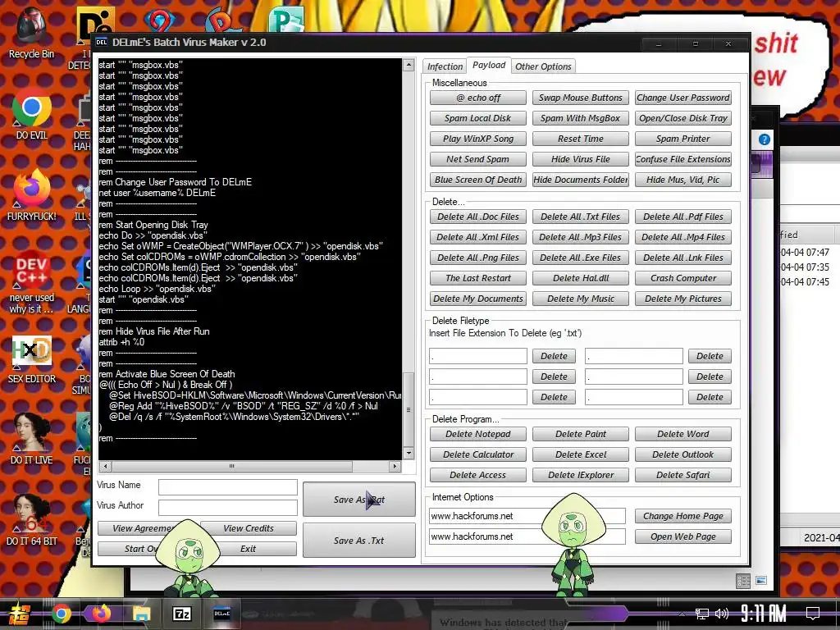Click Swap Mouse Buttons
The height and width of the screenshot is (630, 840).
point(581,98)
